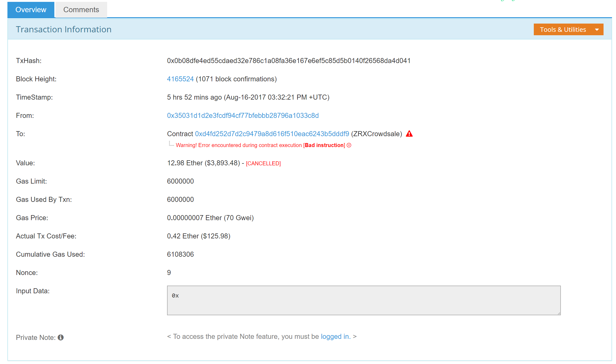The height and width of the screenshot is (364, 616).
Task: Select the Overview tab
Action: click(31, 10)
